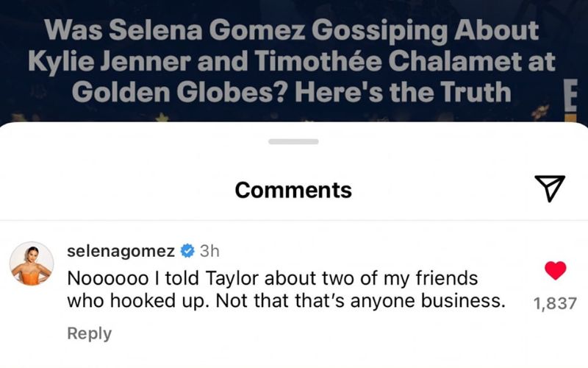
Task: Like selenagomez's comment with the heart
Action: (x=555, y=272)
